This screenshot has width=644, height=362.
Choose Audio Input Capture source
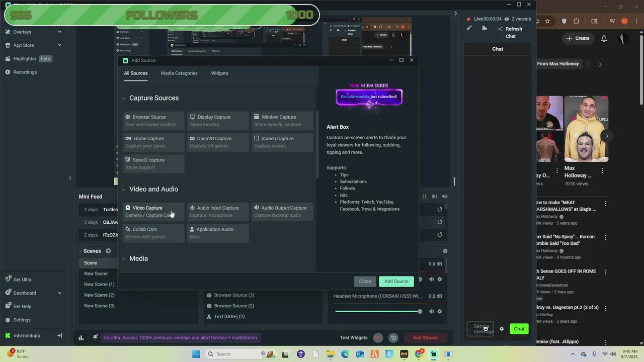click(218, 212)
